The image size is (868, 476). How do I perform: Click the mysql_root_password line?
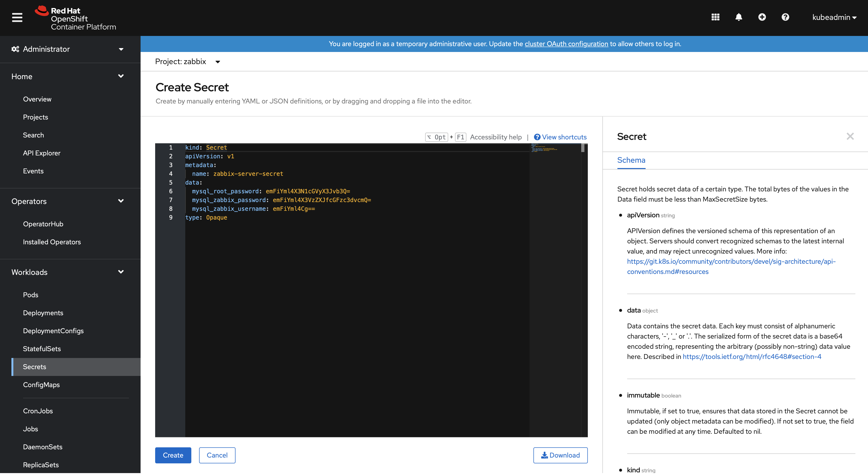[x=271, y=191]
